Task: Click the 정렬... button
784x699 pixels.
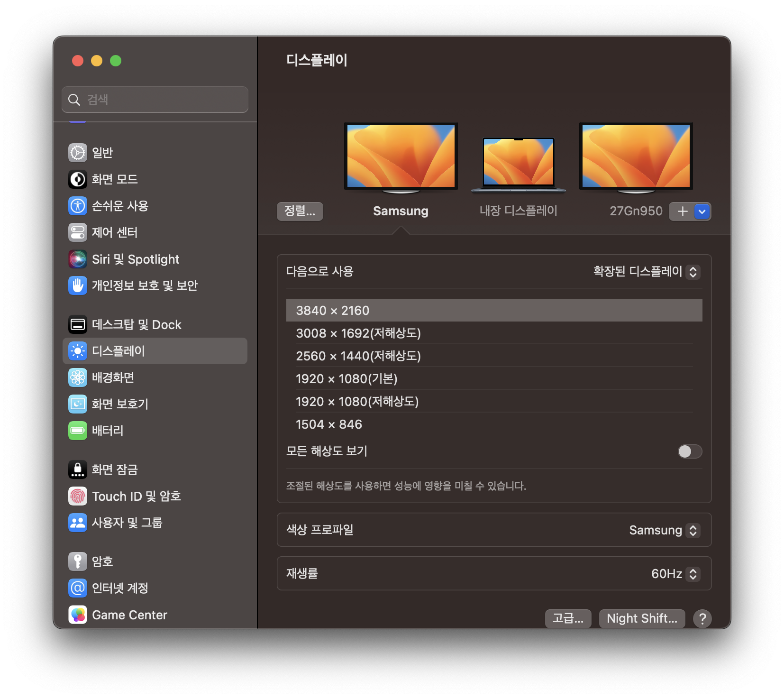Action: pos(300,212)
